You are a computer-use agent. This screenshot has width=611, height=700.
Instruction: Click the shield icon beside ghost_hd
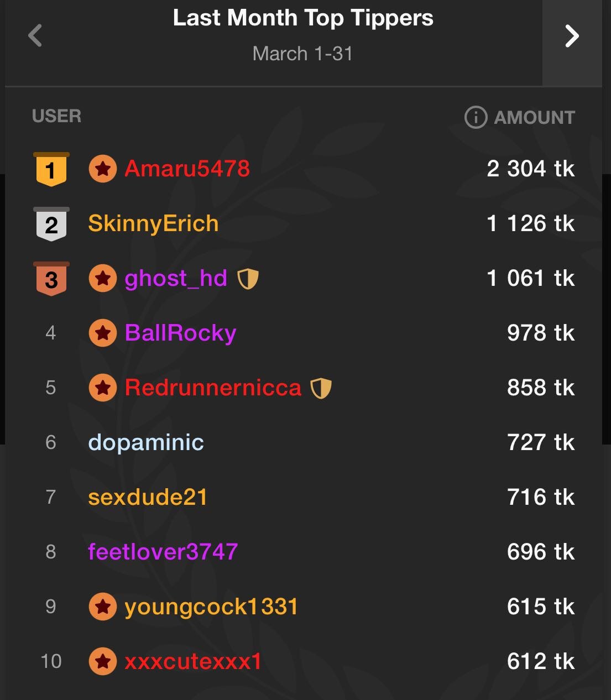248,279
